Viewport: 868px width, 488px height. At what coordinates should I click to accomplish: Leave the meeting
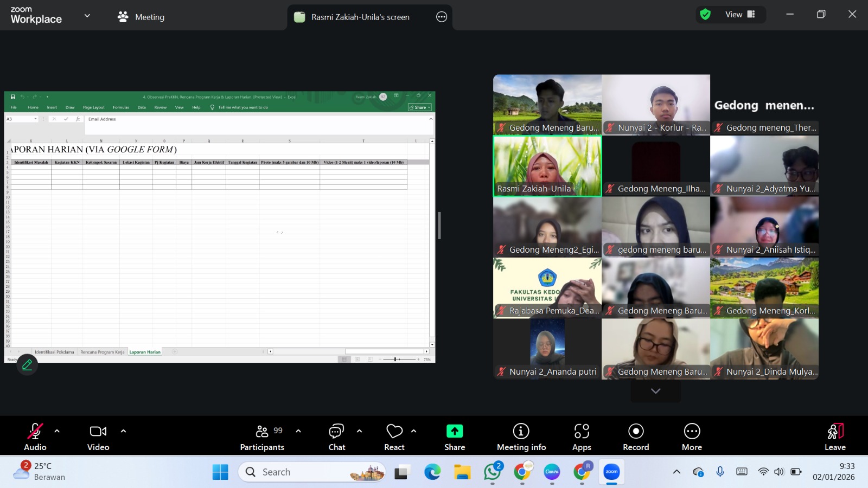[835, 436]
